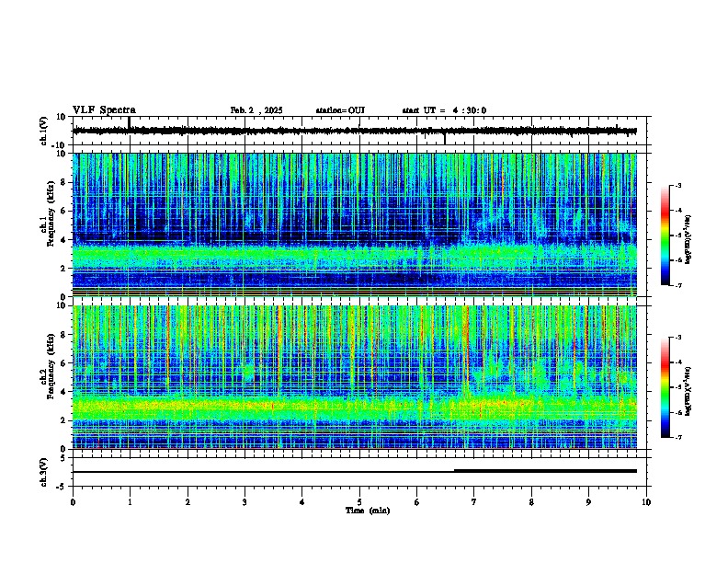Click the "1" tick on Time axis
Image resolution: width=728 pixels, height=563 pixels.
click(x=130, y=502)
